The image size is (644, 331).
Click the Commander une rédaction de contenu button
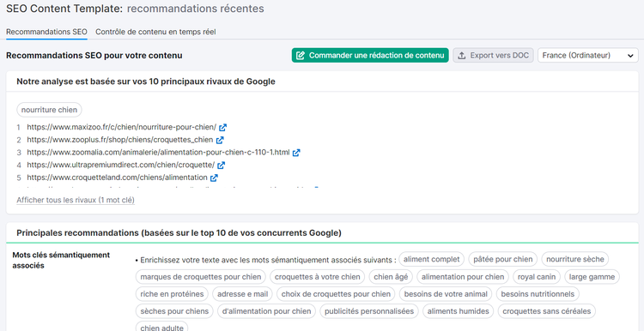click(370, 56)
